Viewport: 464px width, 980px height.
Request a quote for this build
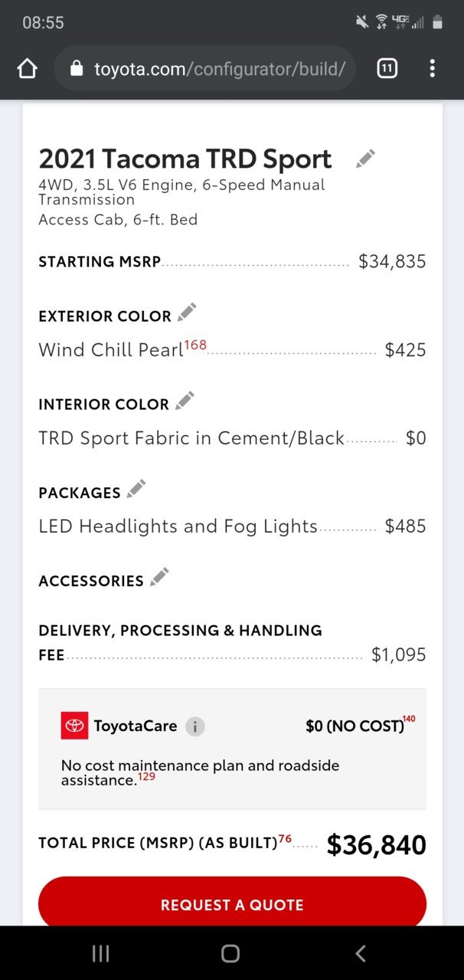[232, 904]
